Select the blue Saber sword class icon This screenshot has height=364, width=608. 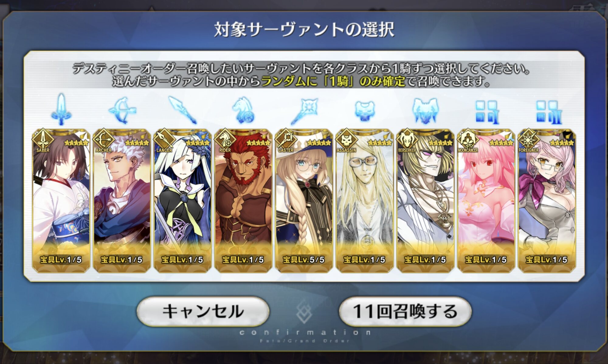tap(61, 109)
